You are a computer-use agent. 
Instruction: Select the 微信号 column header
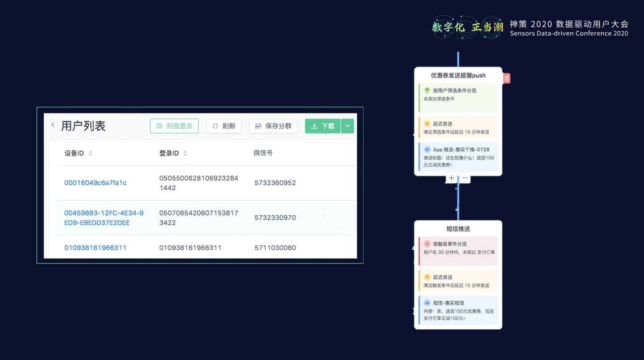click(x=263, y=153)
